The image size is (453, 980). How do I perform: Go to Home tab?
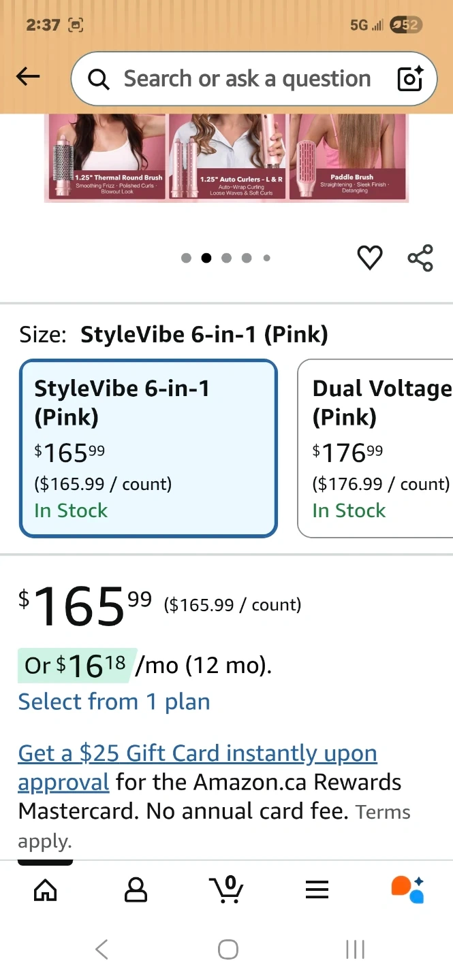(46, 889)
